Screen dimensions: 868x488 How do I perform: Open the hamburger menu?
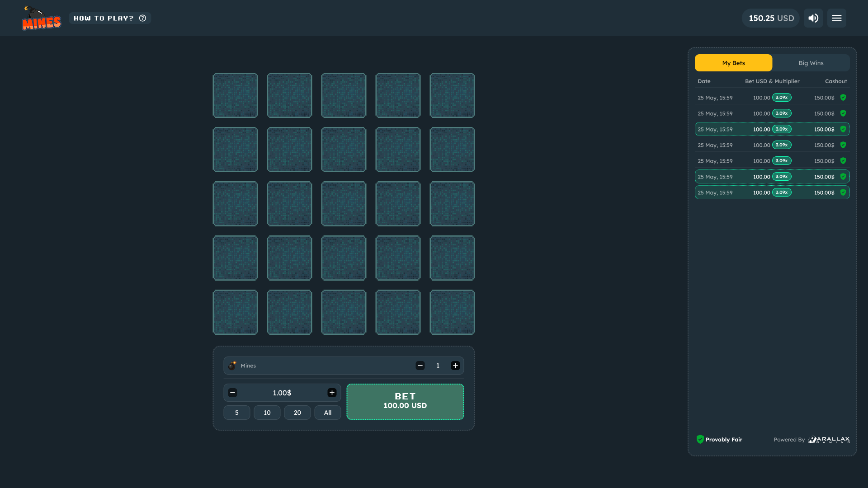(x=836, y=18)
